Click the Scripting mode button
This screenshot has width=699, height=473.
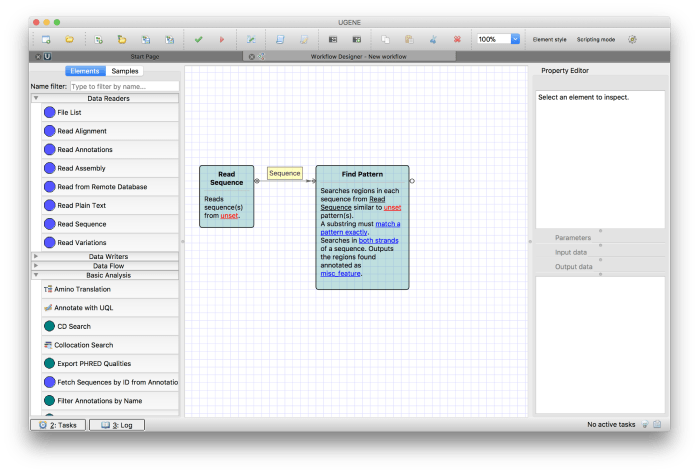click(595, 39)
